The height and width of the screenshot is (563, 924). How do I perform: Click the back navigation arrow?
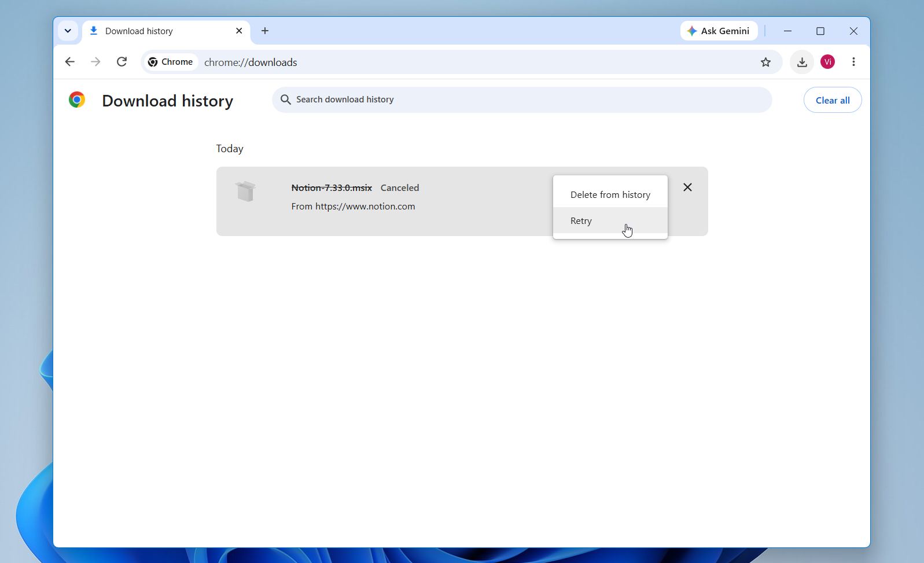point(70,62)
